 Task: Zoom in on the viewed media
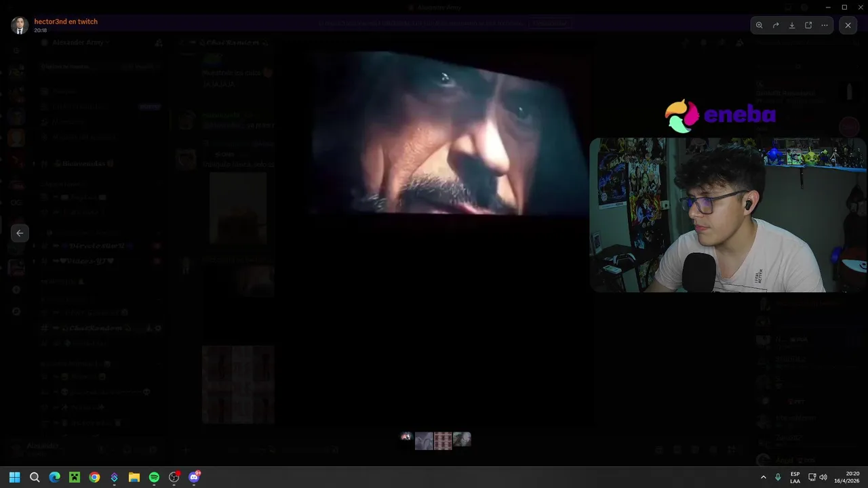point(759,25)
